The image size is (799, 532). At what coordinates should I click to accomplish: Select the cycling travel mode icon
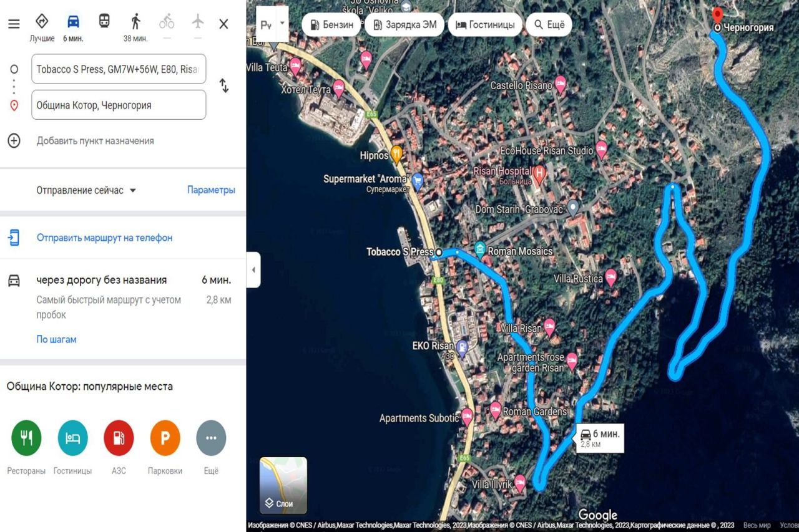(x=166, y=23)
